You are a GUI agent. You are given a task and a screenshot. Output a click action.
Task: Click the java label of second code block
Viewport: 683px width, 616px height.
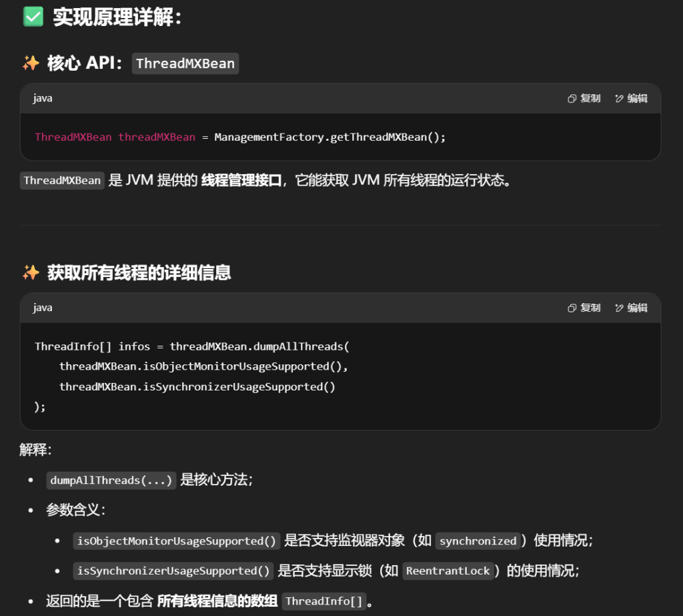click(x=43, y=308)
